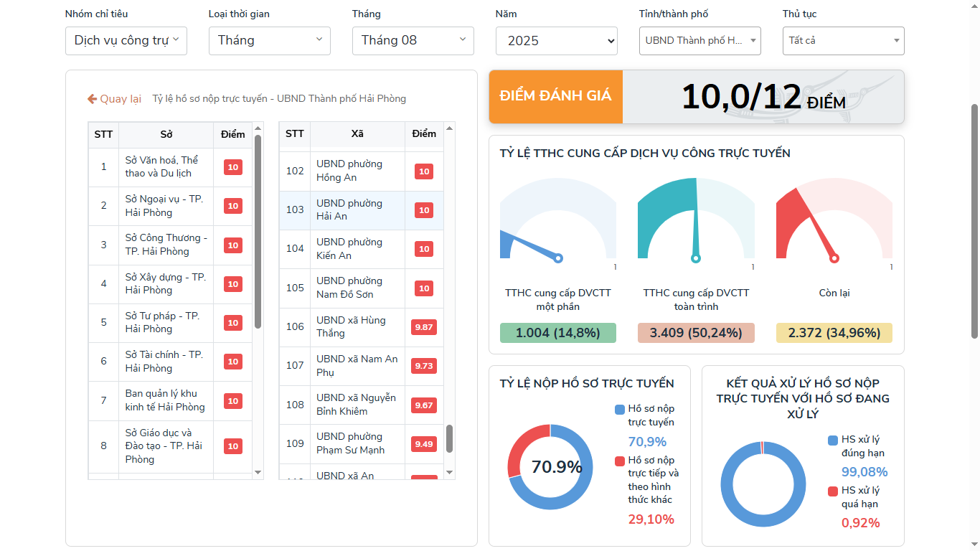Select the UBND phường Hải An row
The width and height of the screenshot is (980, 551).
[349, 210]
